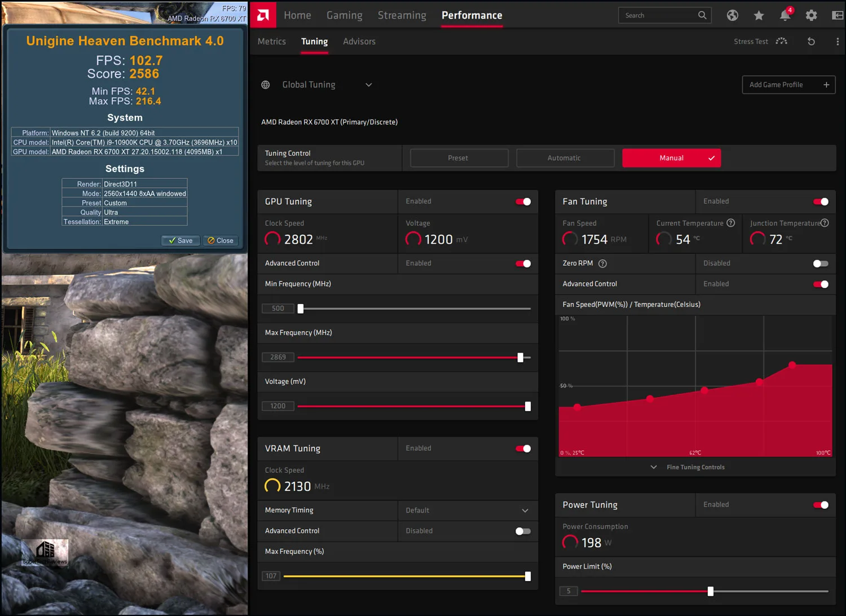This screenshot has width=846, height=616.
Task: Click the reset tuning arrow icon
Action: click(811, 41)
